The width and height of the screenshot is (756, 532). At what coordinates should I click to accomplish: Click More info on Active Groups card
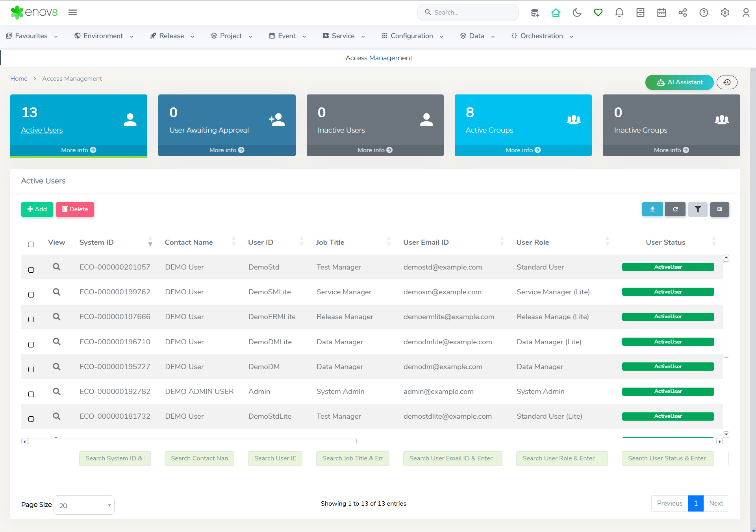click(x=523, y=150)
